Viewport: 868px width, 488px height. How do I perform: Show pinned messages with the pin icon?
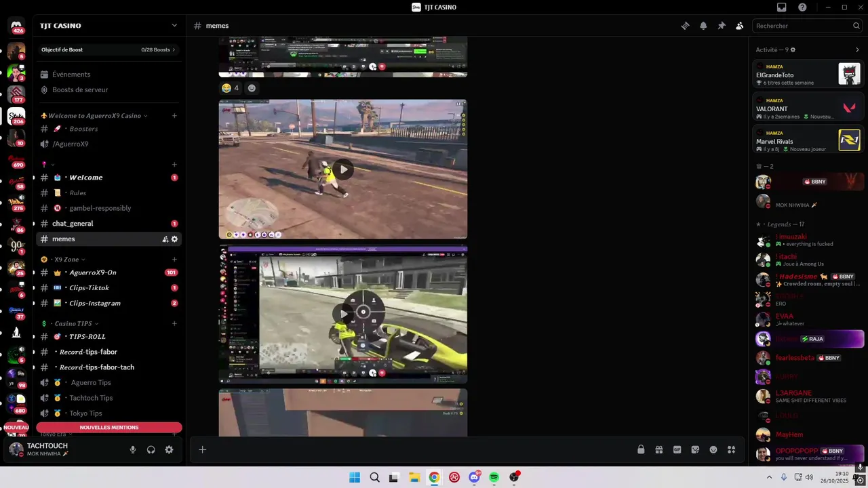tap(722, 26)
